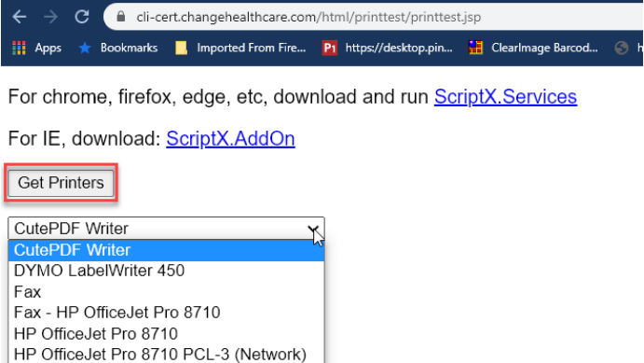Collapse the printer dropdown via its arrow
The height and width of the screenshot is (363, 644).
click(313, 229)
